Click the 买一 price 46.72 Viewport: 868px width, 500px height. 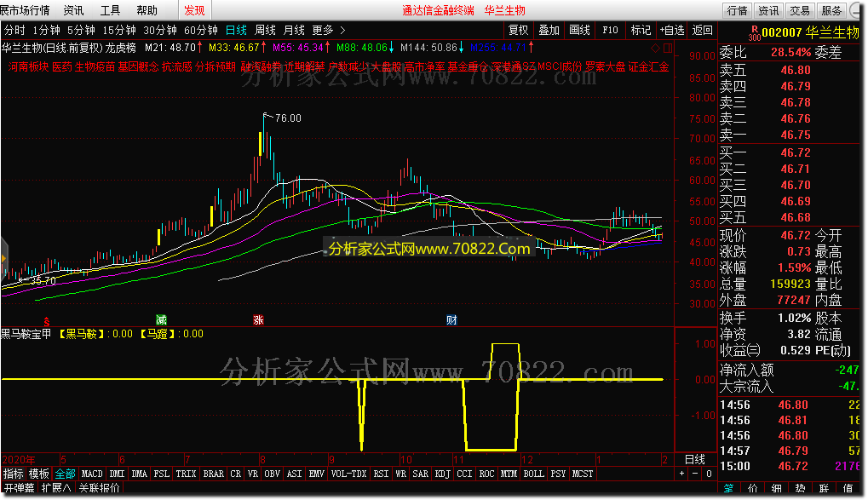[796, 152]
